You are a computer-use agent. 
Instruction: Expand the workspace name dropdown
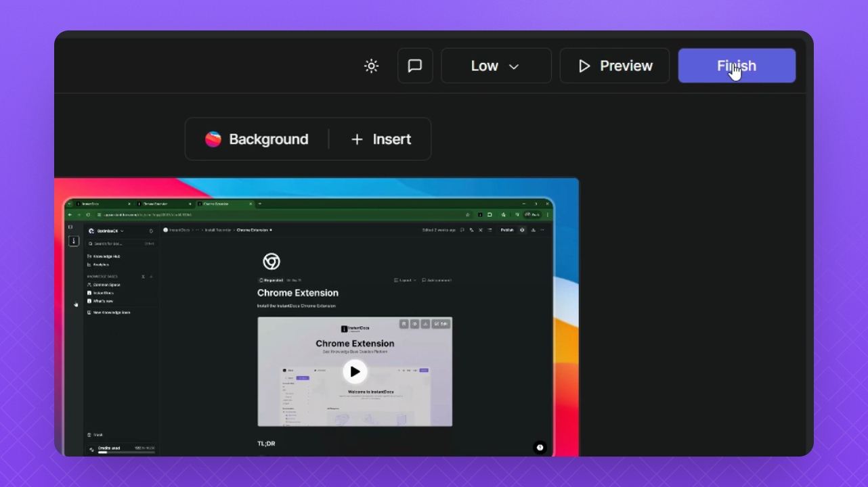point(106,231)
